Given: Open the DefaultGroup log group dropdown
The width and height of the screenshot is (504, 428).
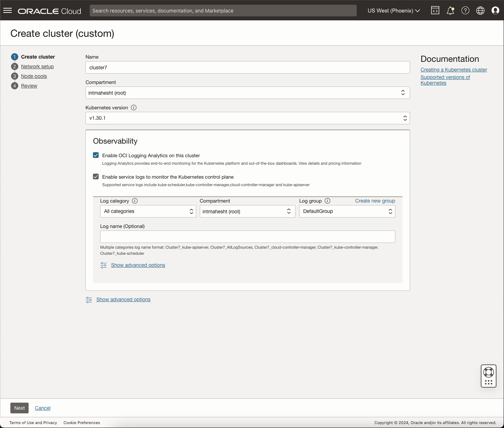Looking at the screenshot, I should click(x=390, y=211).
